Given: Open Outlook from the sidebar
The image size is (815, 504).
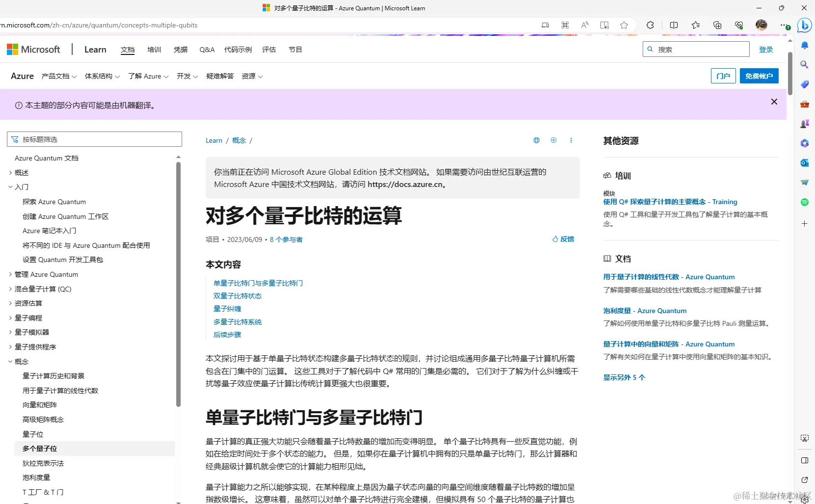Looking at the screenshot, I should pyautogui.click(x=804, y=163).
